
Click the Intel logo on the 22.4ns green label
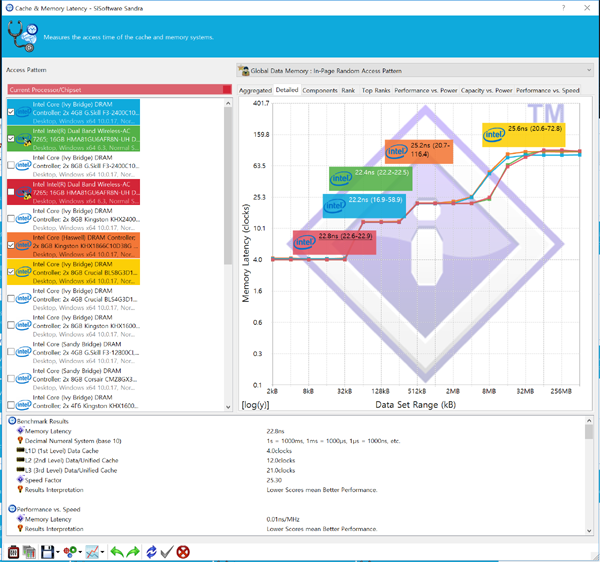pos(341,178)
